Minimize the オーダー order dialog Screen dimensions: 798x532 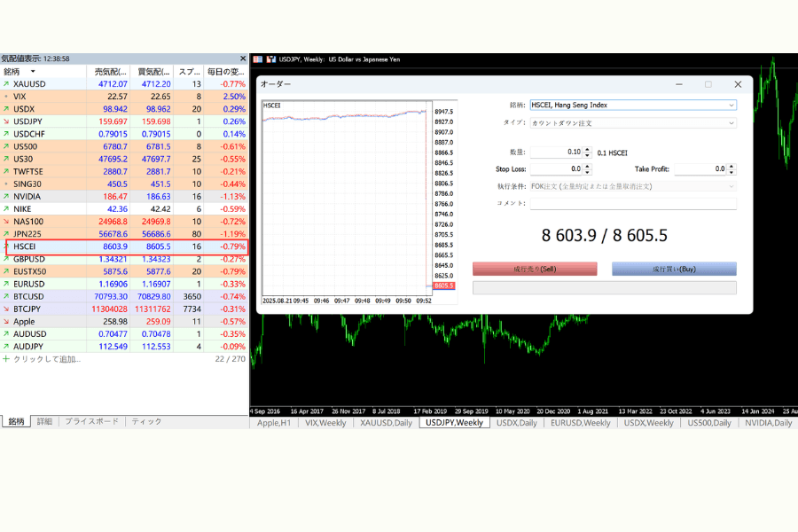[x=678, y=84]
